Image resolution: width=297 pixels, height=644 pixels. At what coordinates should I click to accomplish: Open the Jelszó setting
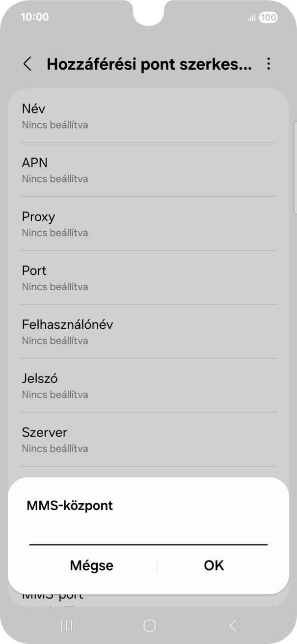click(147, 385)
